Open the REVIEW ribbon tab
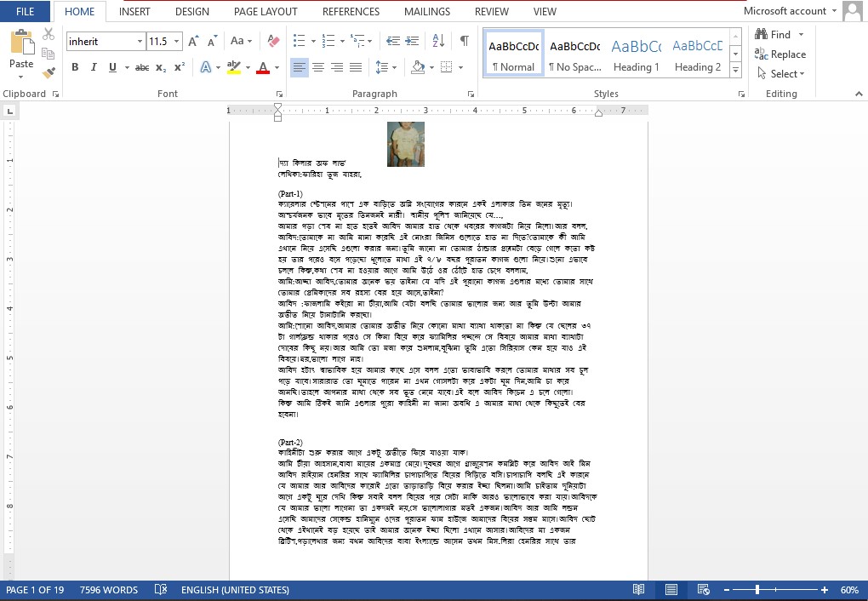This screenshot has width=868, height=601. [x=491, y=12]
